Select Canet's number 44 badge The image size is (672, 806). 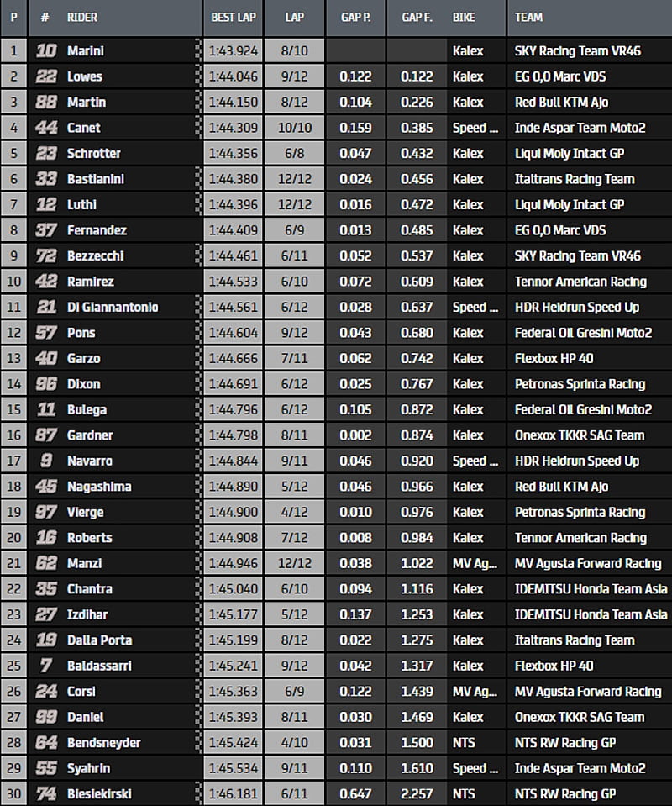[47, 128]
